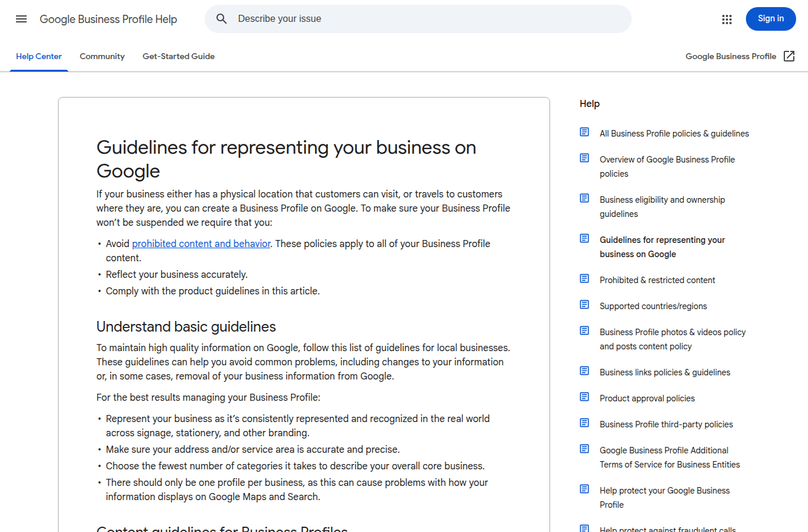Click article icon beside Business Profile photos & videos
The width and height of the screenshot is (808, 532).
(x=584, y=330)
